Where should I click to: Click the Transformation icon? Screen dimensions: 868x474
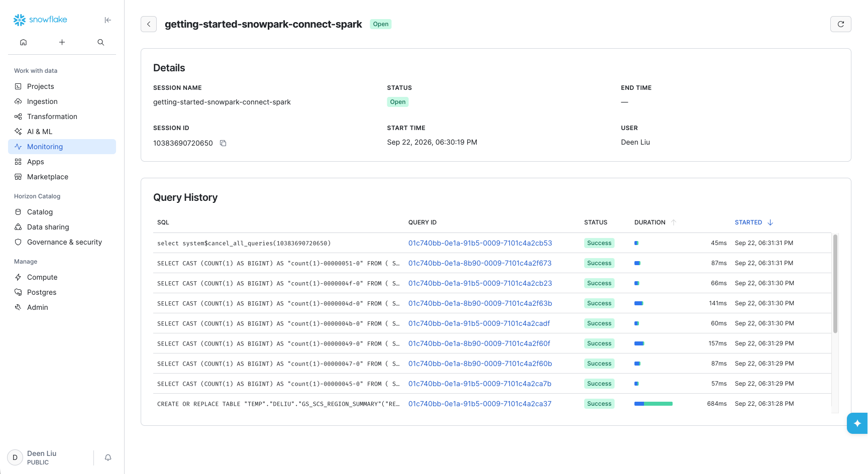pyautogui.click(x=18, y=116)
